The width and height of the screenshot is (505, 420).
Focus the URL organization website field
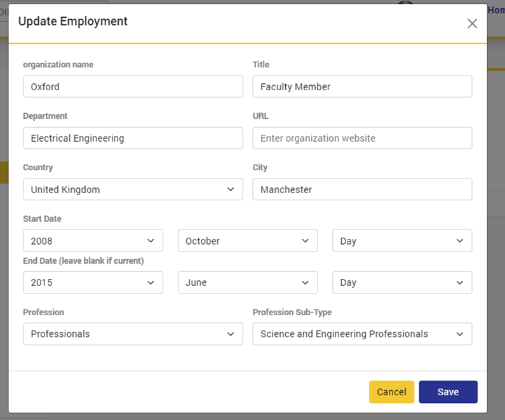362,139
